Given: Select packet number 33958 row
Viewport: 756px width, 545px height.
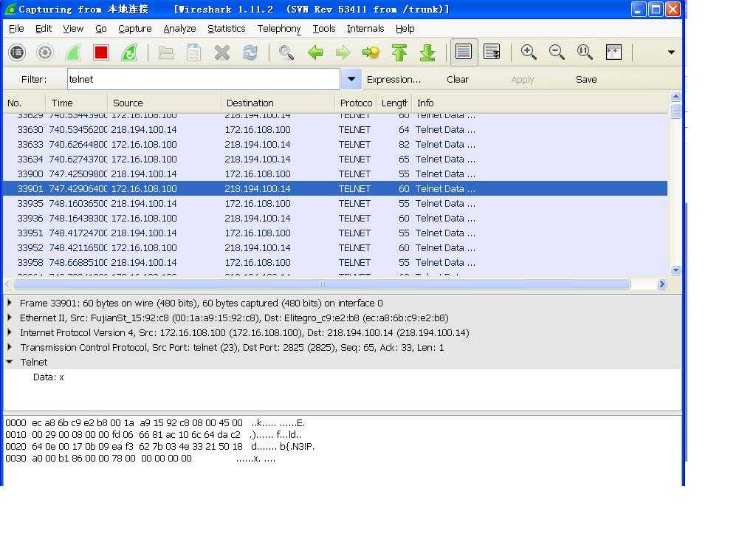Looking at the screenshot, I should pyautogui.click(x=336, y=262).
